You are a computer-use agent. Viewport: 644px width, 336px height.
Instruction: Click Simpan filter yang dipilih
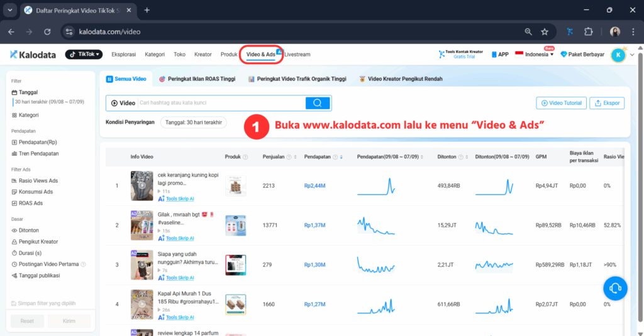pyautogui.click(x=43, y=303)
